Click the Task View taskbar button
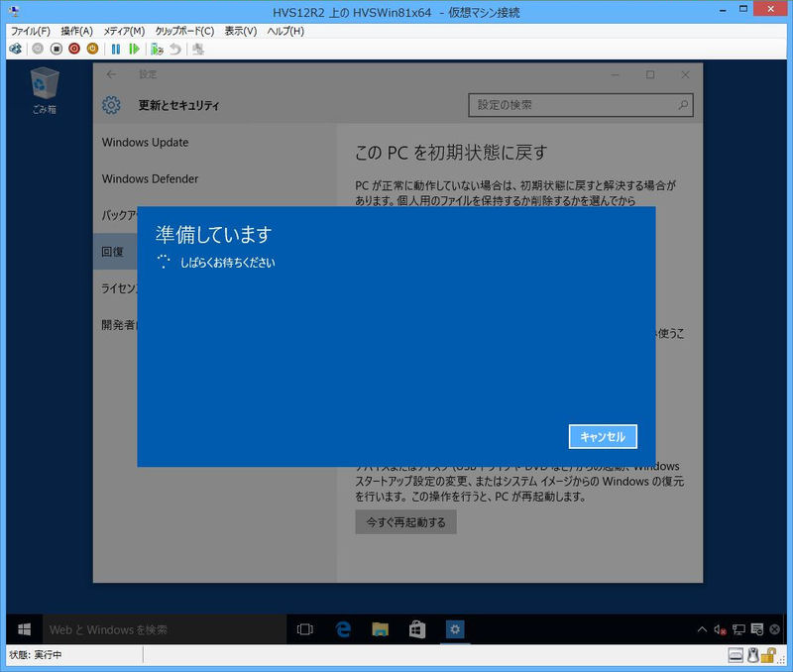This screenshot has width=793, height=672. [305, 629]
